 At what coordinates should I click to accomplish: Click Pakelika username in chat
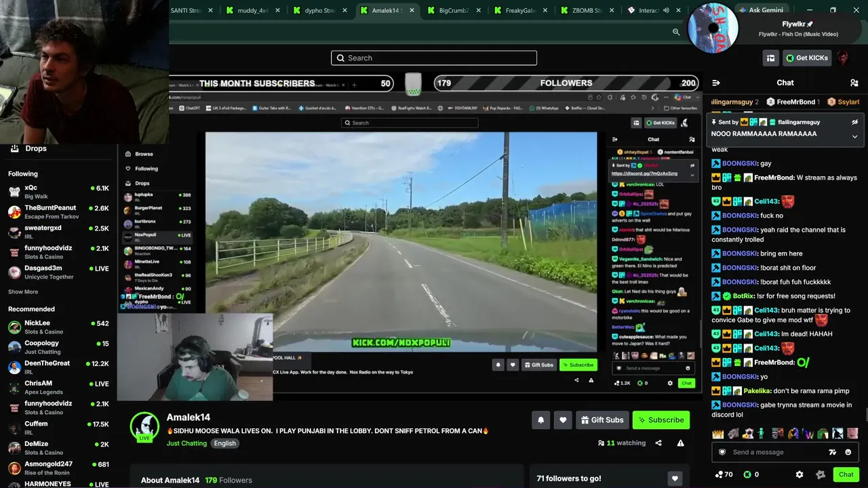[756, 391]
